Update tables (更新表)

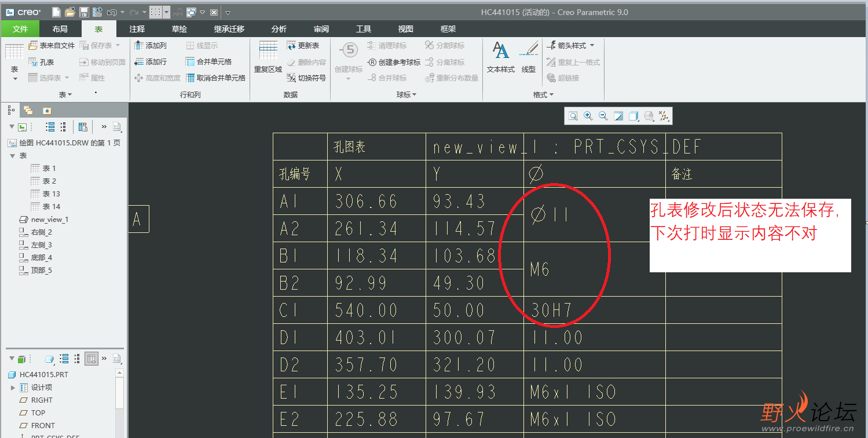tap(303, 45)
